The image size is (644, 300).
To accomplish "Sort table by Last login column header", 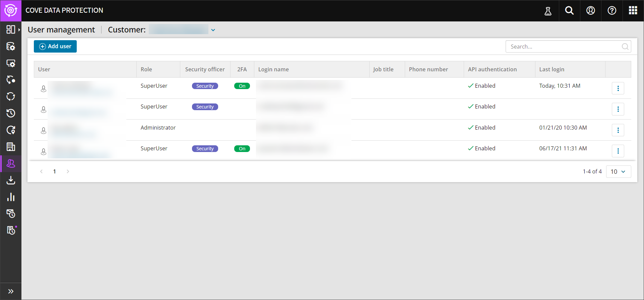I will [x=552, y=69].
